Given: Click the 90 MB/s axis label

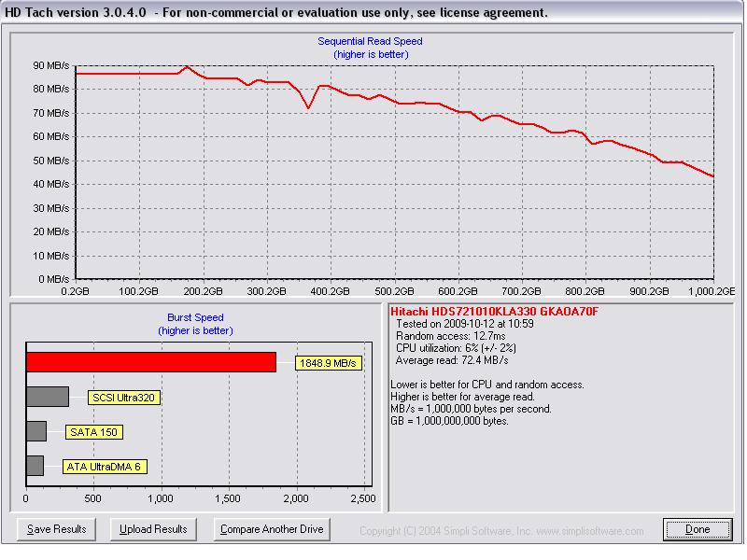Looking at the screenshot, I should pyautogui.click(x=51, y=65).
